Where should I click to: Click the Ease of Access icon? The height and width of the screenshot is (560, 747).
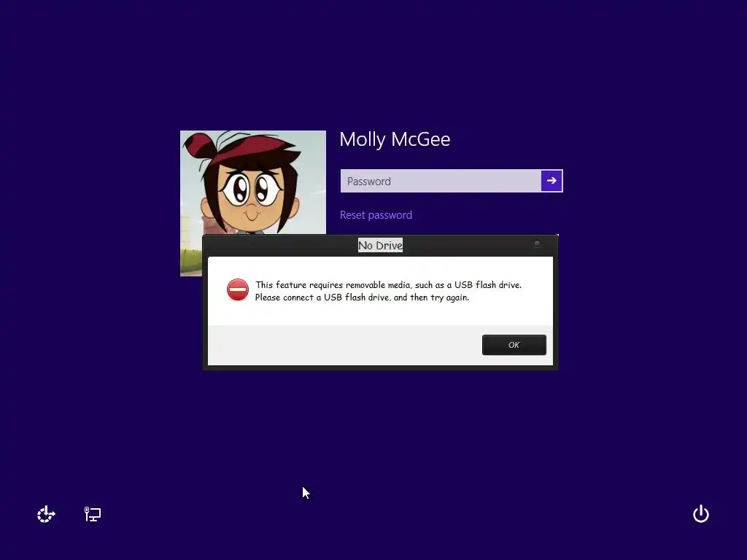coord(46,514)
